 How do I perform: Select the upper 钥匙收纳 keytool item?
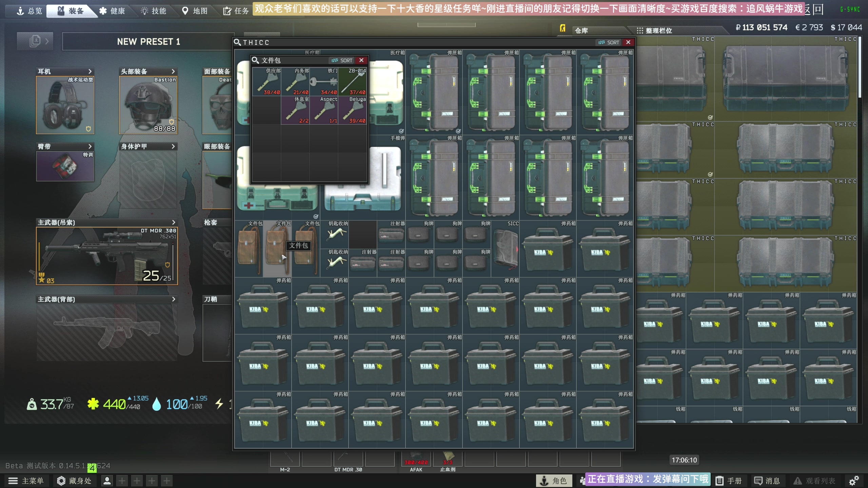click(x=334, y=235)
